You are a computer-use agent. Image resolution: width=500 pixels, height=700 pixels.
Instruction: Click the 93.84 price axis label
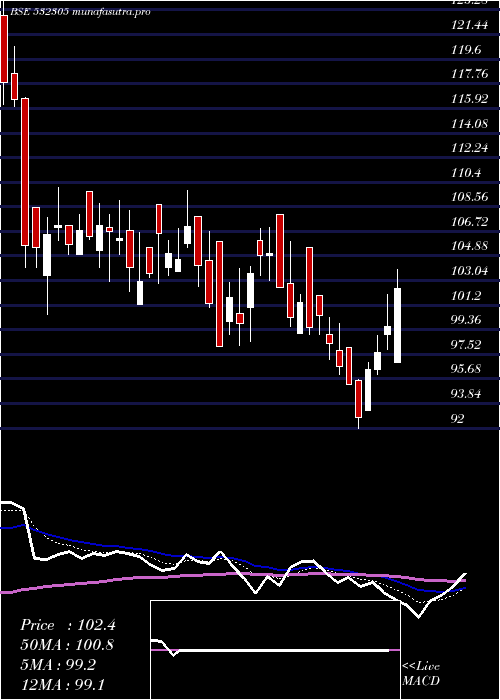pos(466,393)
